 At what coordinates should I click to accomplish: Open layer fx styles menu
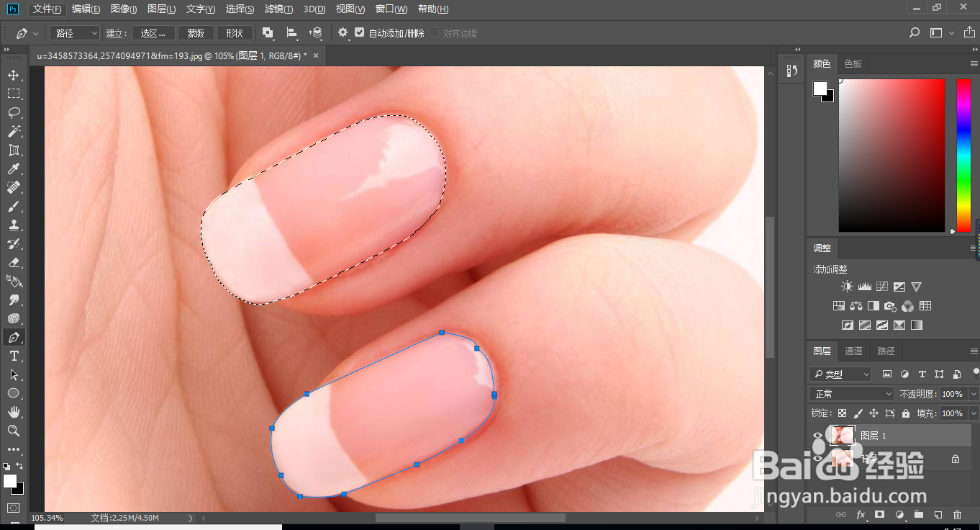(x=860, y=515)
